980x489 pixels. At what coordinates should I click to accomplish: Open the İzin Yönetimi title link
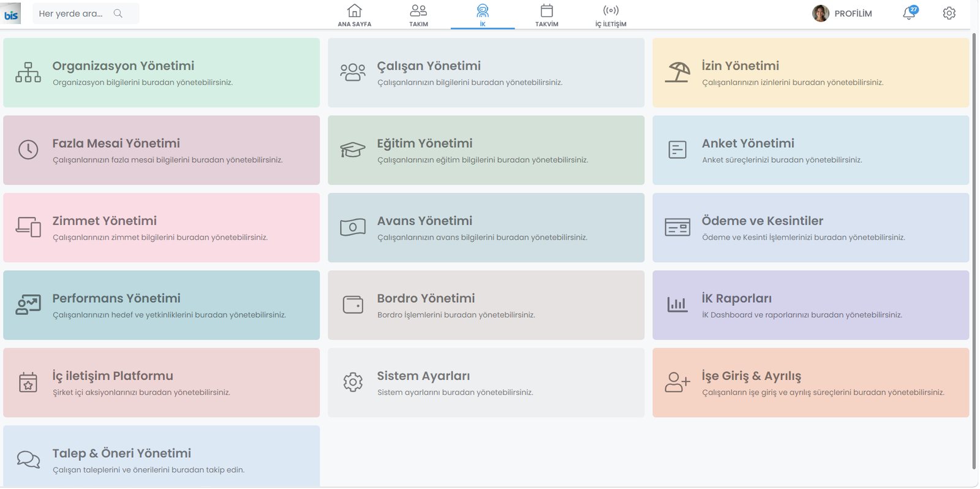(741, 66)
